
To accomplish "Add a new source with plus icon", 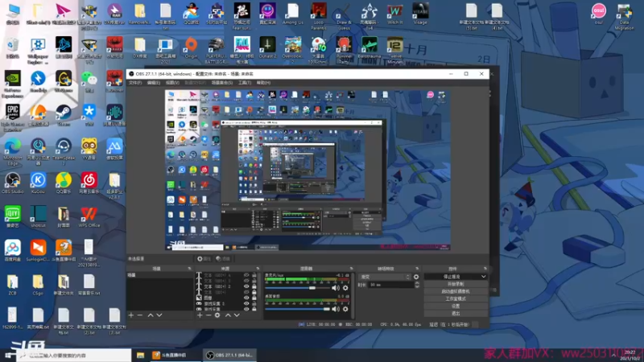I will click(x=200, y=315).
